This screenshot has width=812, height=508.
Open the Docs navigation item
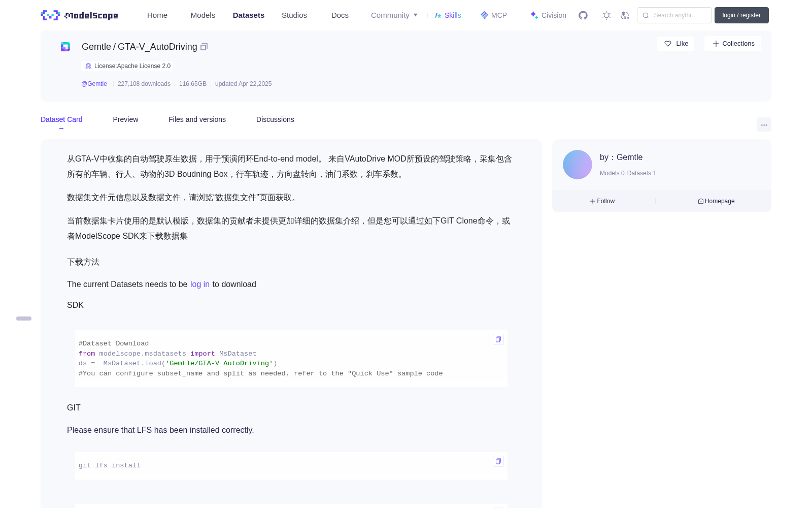pyautogui.click(x=340, y=15)
